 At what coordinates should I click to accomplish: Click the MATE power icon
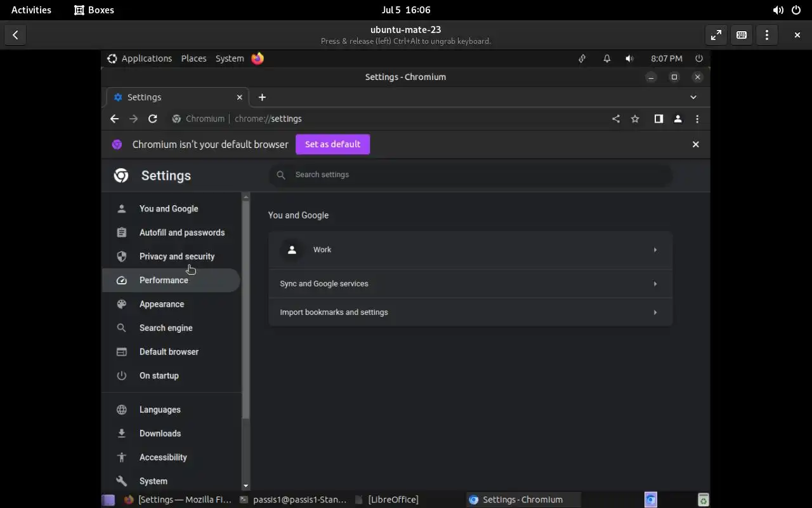[x=699, y=58]
